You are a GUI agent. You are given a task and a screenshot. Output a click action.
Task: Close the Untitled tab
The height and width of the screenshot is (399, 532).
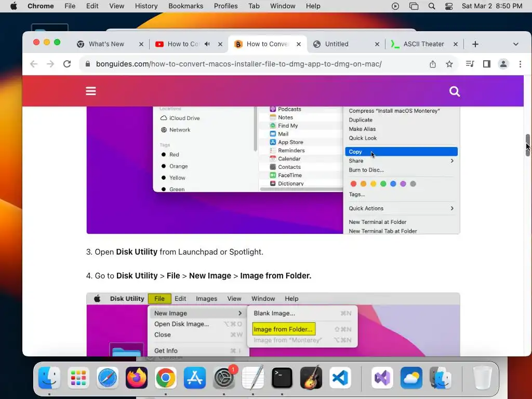377,44
